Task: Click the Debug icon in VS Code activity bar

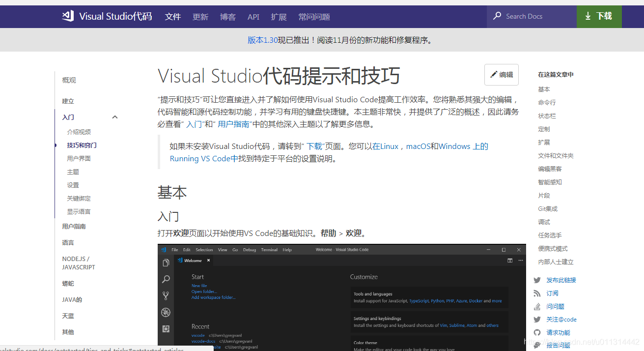Action: pyautogui.click(x=166, y=312)
